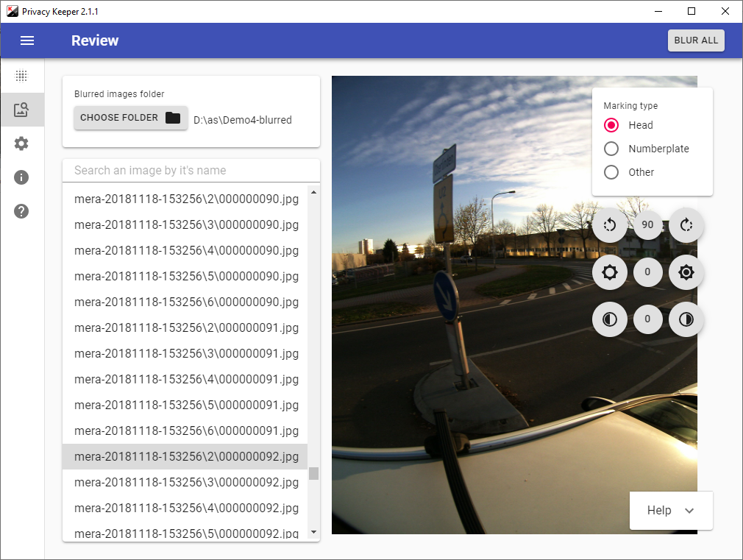
Task: Select mera-20181118-153256\5\000000091.jpg
Action: point(185,405)
